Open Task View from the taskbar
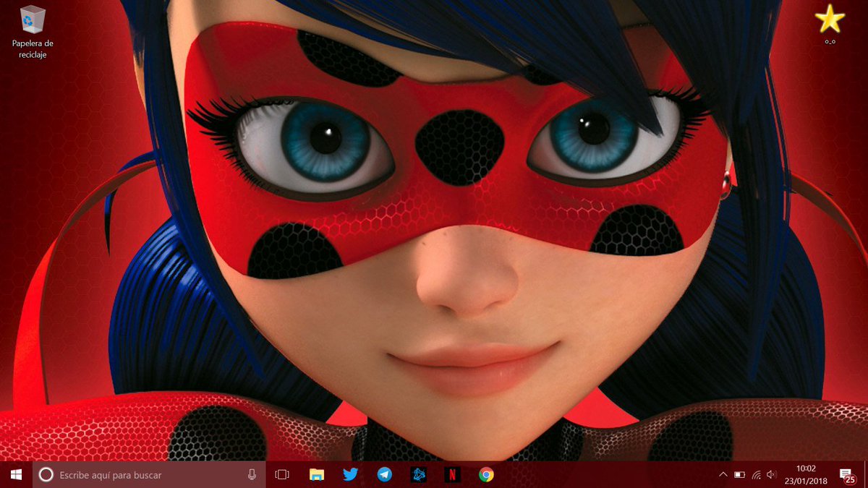 282,475
